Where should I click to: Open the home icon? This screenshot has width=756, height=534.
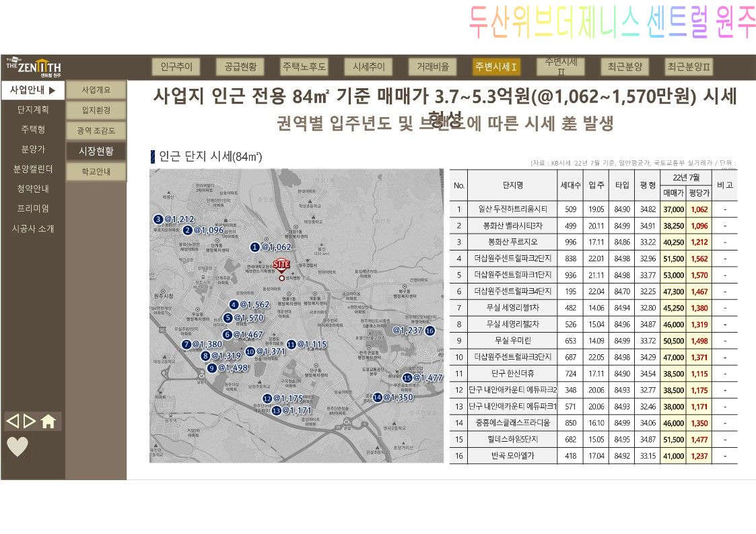click(x=48, y=421)
